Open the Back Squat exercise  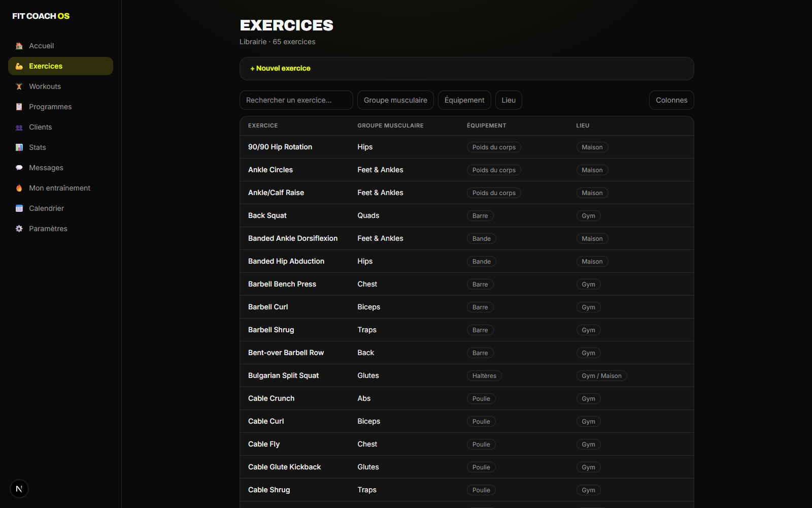click(x=467, y=215)
